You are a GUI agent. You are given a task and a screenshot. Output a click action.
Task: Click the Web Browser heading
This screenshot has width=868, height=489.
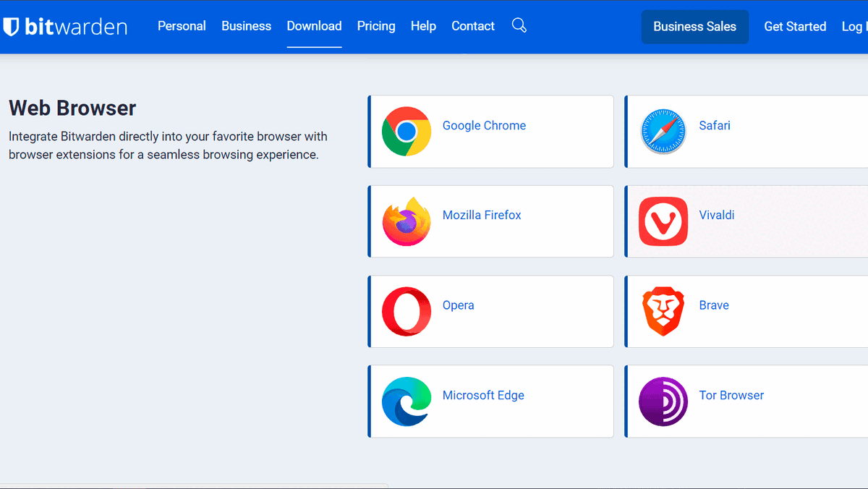pyautogui.click(x=72, y=108)
